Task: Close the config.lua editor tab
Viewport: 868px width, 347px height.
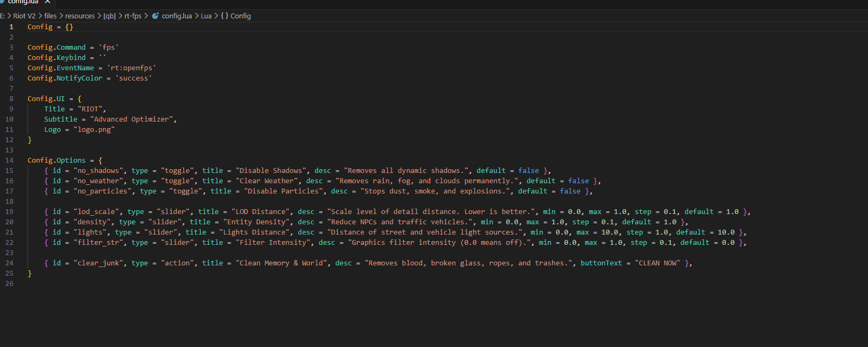Action: click(48, 2)
